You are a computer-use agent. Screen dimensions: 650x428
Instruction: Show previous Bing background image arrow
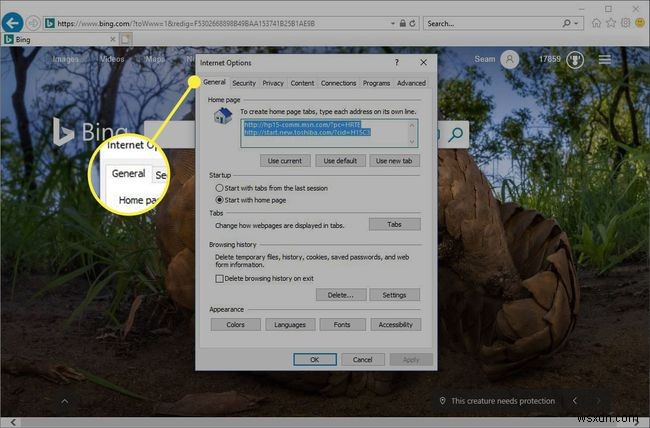pyautogui.click(x=575, y=401)
